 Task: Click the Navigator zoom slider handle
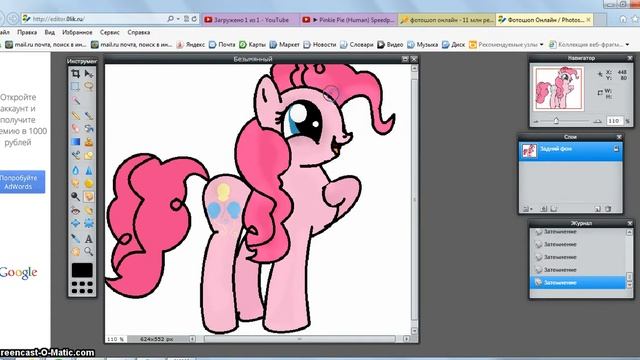pos(556,121)
